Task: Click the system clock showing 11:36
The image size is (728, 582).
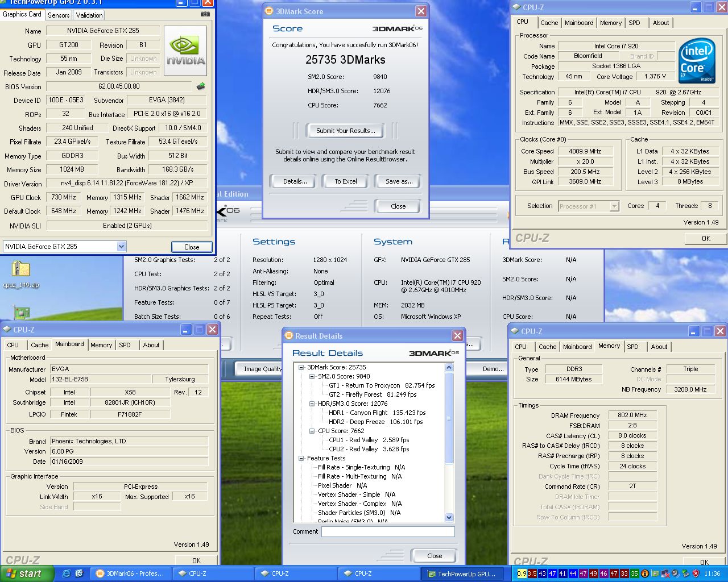Action: pos(712,573)
